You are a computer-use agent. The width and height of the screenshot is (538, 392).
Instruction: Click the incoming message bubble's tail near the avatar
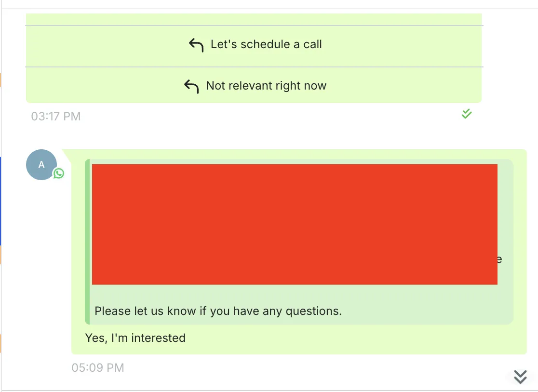coord(67,155)
